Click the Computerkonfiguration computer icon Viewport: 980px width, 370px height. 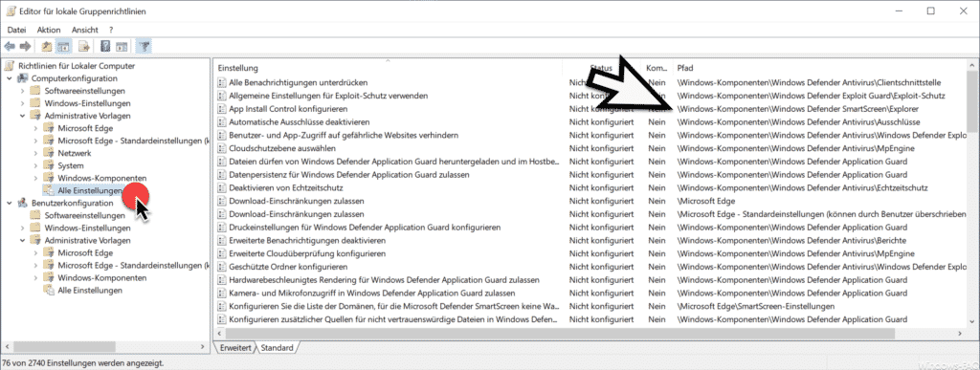(23, 78)
